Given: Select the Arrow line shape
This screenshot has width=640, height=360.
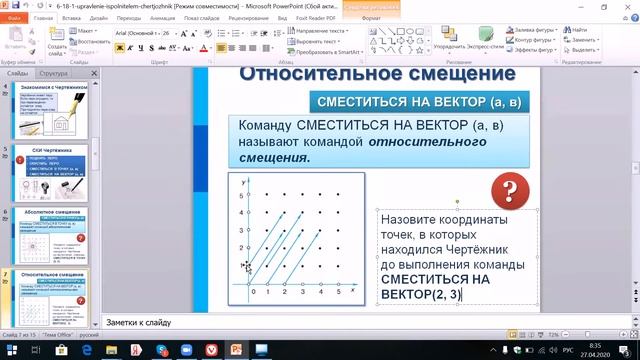Looking at the screenshot, I should (x=391, y=31).
